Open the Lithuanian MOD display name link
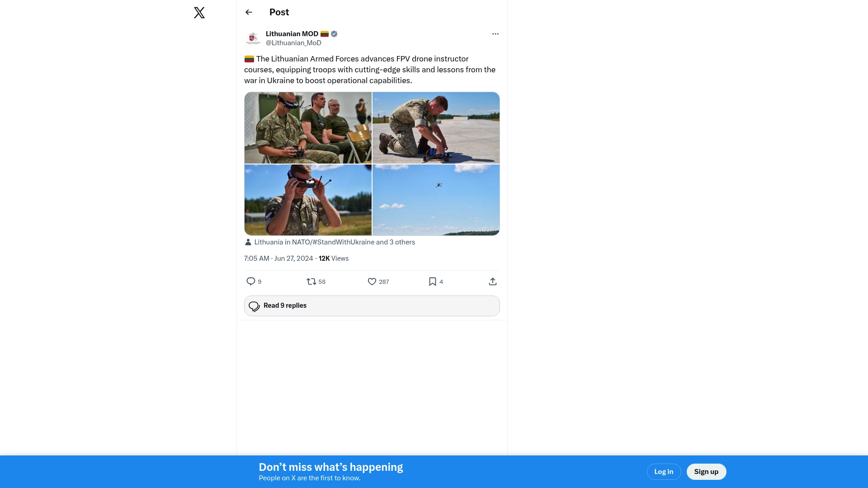 (292, 34)
